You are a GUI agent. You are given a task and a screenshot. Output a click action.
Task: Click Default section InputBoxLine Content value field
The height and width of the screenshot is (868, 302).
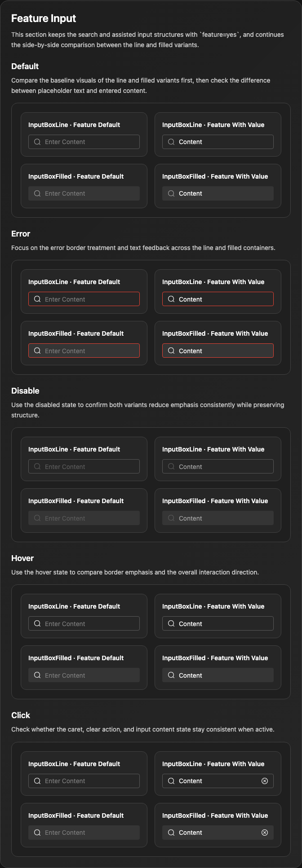(x=218, y=142)
